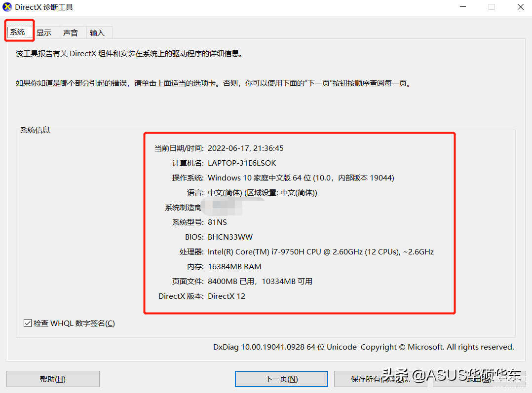This screenshot has width=532, height=393.
Task: Click the 系统 tab
Action: coord(18,32)
